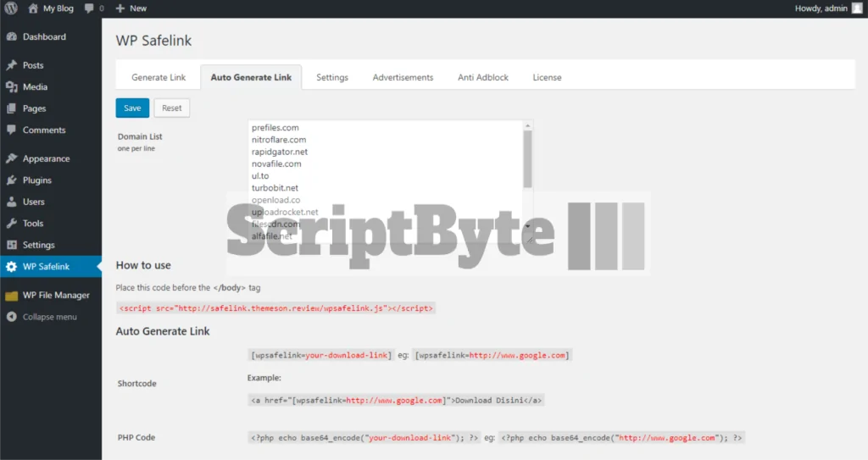The image size is (868, 460).
Task: Open the New content dropdown
Action: 131,8
